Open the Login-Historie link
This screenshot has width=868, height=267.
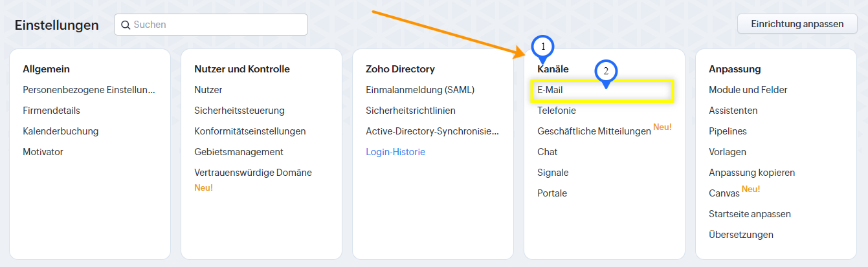click(x=395, y=152)
